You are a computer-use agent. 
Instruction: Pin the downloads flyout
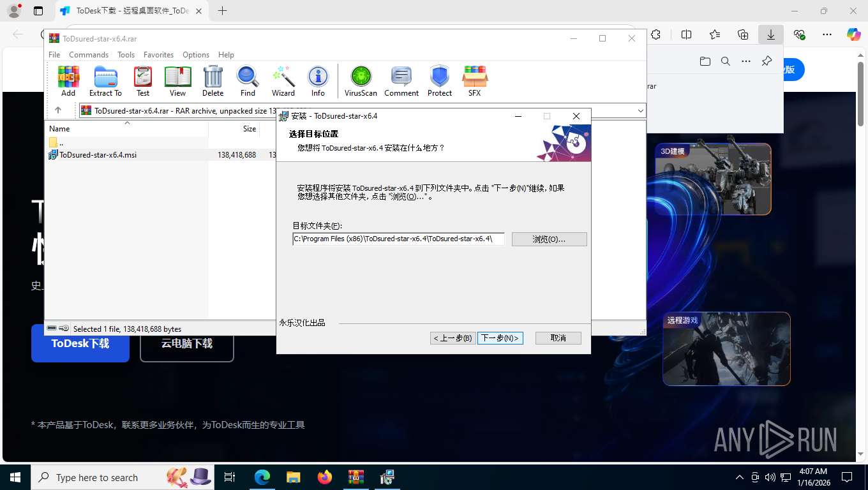767,61
